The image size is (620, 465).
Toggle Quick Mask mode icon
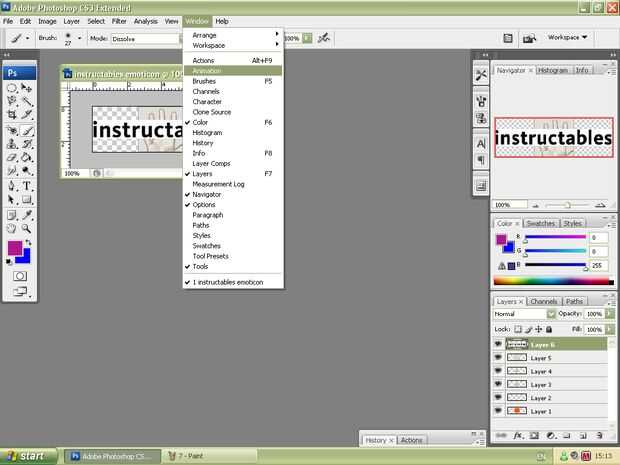(x=20, y=276)
